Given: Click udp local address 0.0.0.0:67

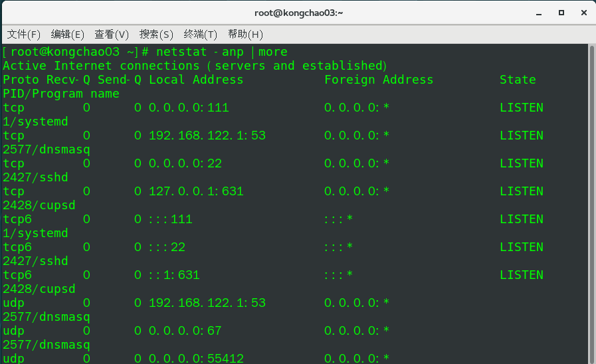Looking at the screenshot, I should coord(185,331).
